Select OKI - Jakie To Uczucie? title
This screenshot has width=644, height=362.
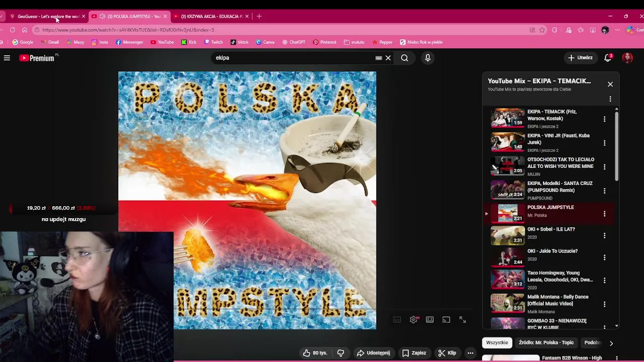point(552,251)
